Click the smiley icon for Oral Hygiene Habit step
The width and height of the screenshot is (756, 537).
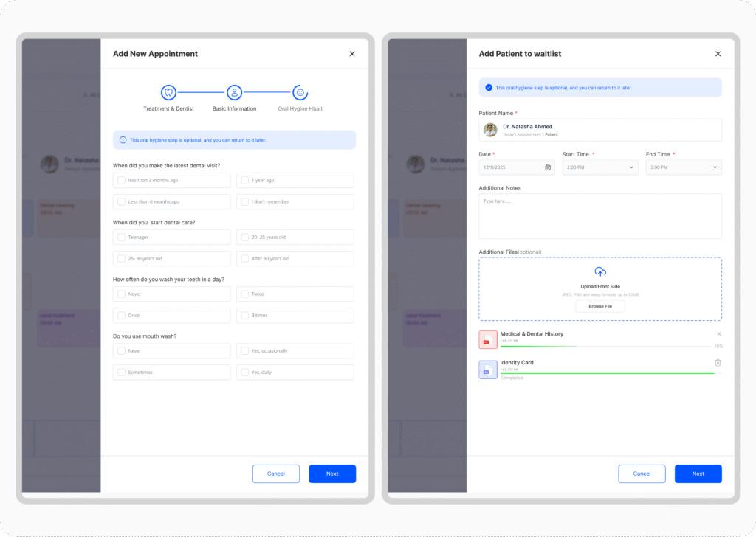[300, 92]
